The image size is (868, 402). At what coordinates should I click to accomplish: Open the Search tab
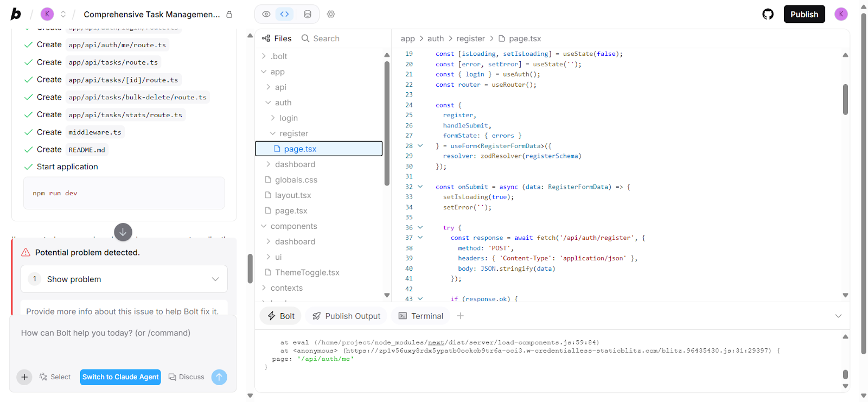(x=321, y=39)
